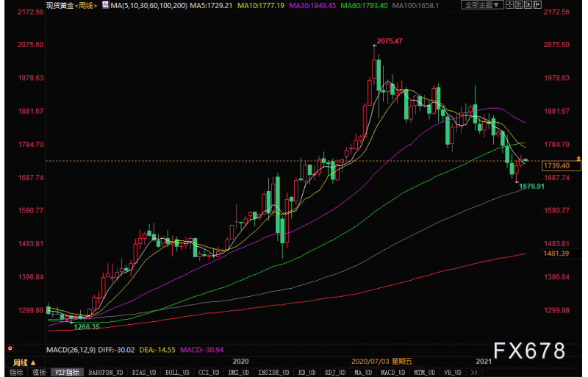This screenshot has height=377, width=588.
Task: Click the gray MA100:1658.1 value
Action: [x=415, y=6]
